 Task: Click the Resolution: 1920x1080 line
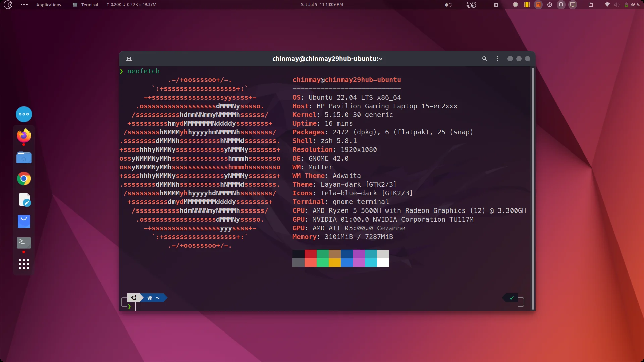(335, 149)
